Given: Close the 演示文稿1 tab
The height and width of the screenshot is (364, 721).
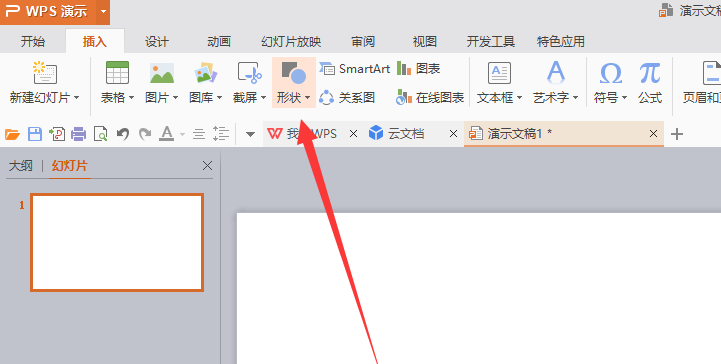Looking at the screenshot, I should point(653,134).
